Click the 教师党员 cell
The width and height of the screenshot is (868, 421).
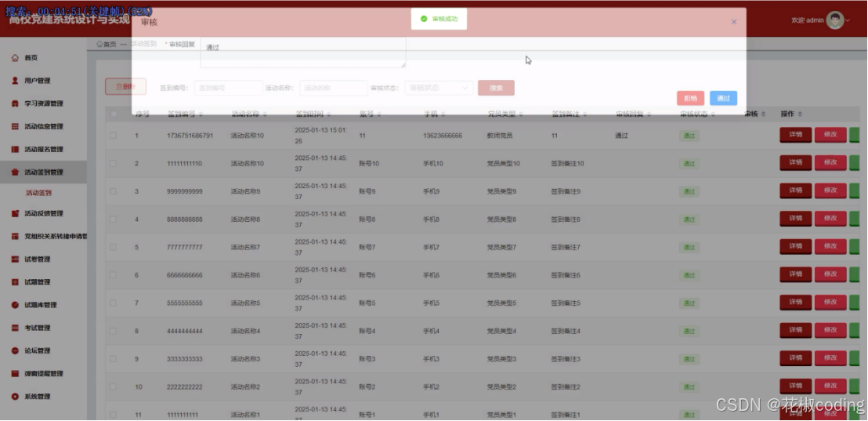pos(500,136)
